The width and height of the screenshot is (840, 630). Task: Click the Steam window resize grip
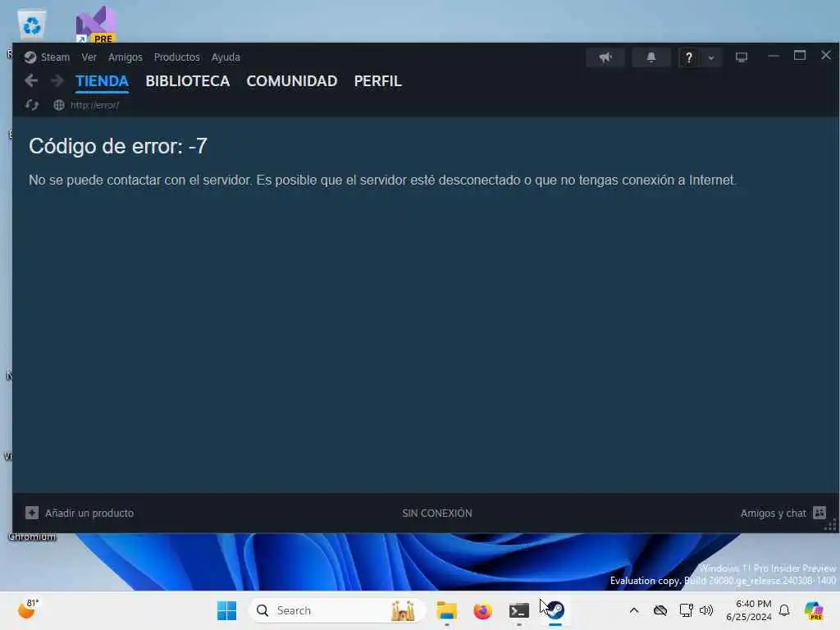point(831,525)
